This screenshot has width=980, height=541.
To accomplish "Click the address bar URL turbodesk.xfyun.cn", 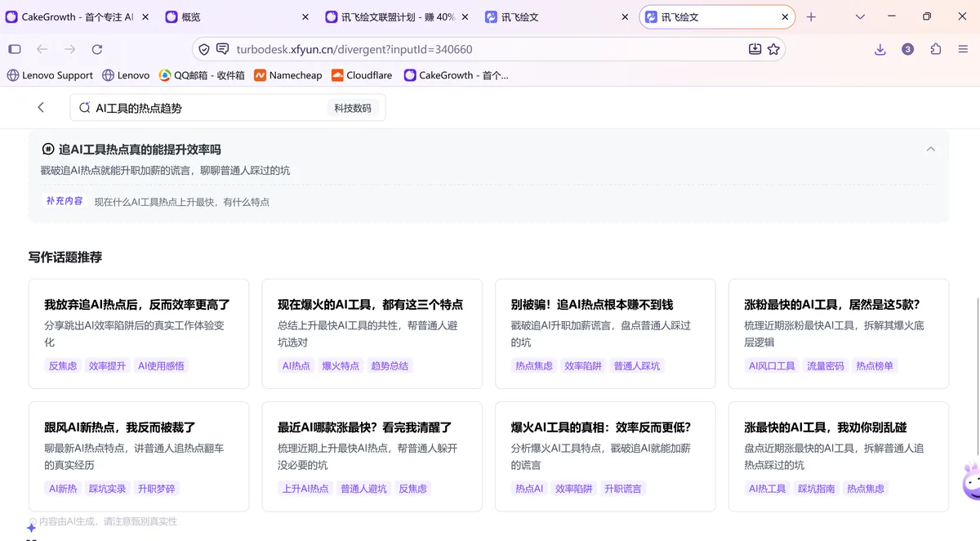I will tap(354, 49).
